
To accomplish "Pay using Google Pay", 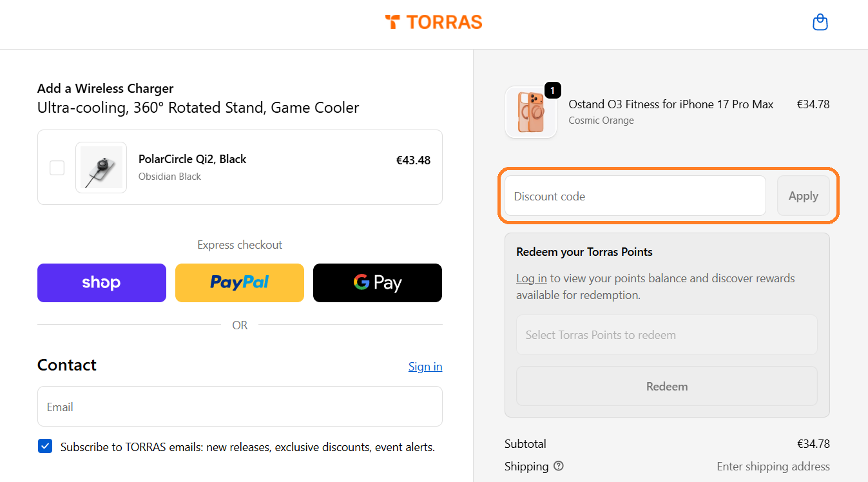I will (377, 282).
